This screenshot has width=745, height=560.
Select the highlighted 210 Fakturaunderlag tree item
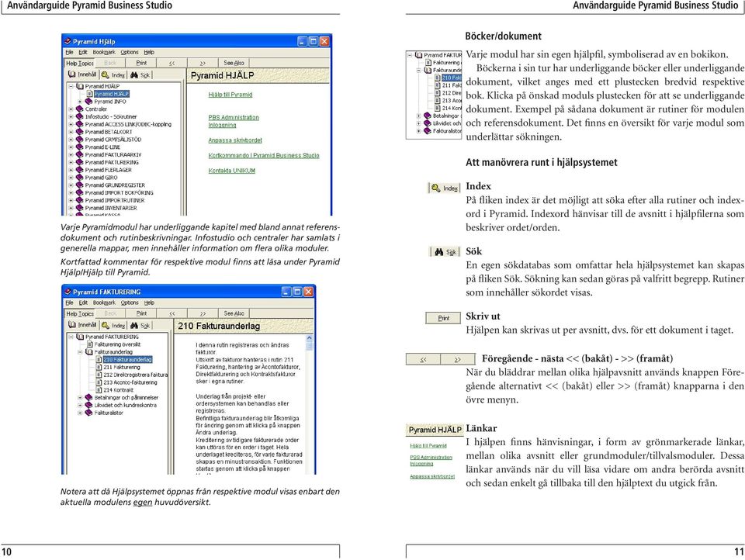[x=127, y=360]
